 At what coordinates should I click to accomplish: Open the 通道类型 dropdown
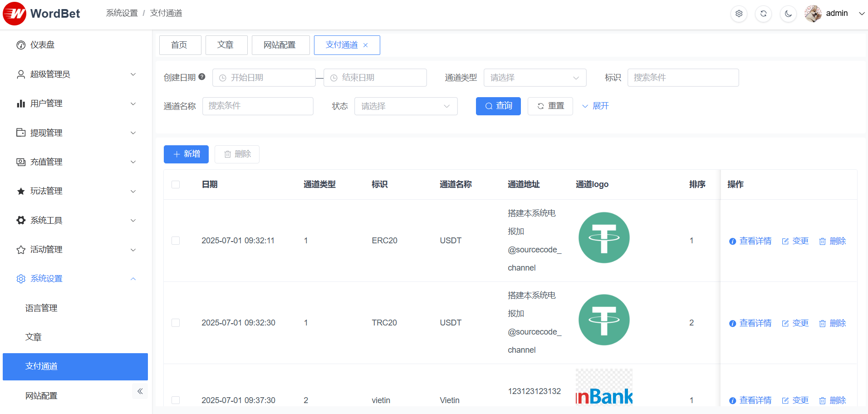[x=535, y=78]
